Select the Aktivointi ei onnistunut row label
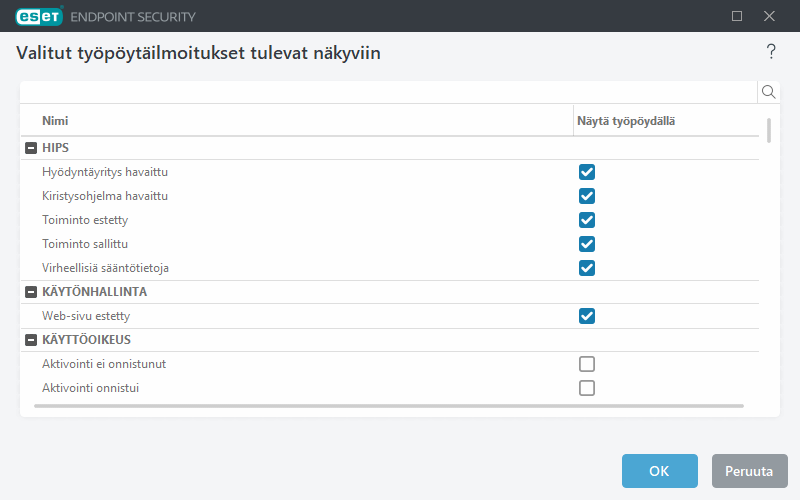This screenshot has height=500, width=800. click(104, 364)
